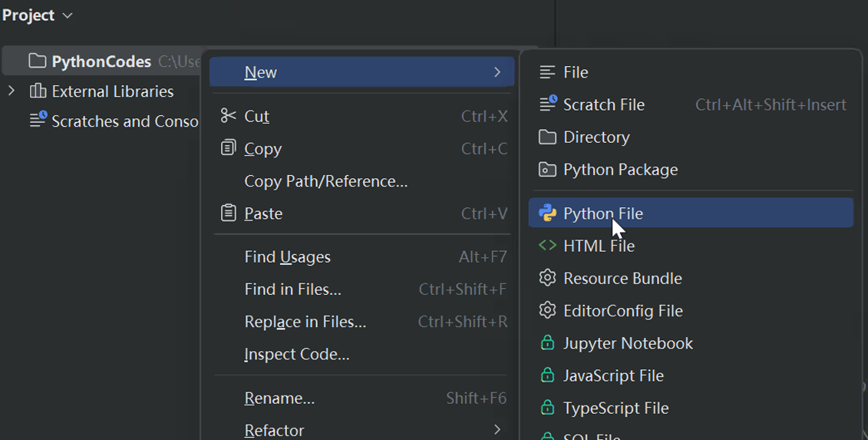This screenshot has width=868, height=440.
Task: Expand the External Libraries tree node
Action: pos(12,91)
